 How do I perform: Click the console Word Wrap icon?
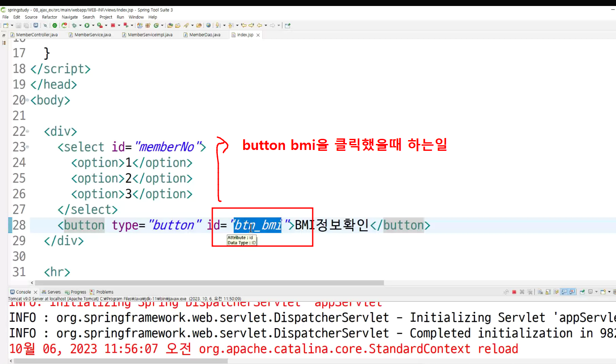click(556, 292)
